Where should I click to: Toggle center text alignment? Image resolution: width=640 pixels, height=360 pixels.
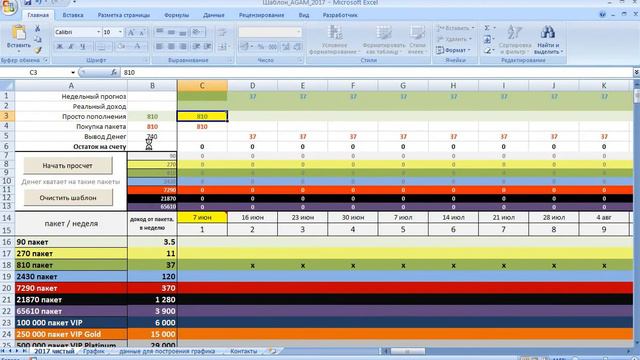click(x=171, y=47)
